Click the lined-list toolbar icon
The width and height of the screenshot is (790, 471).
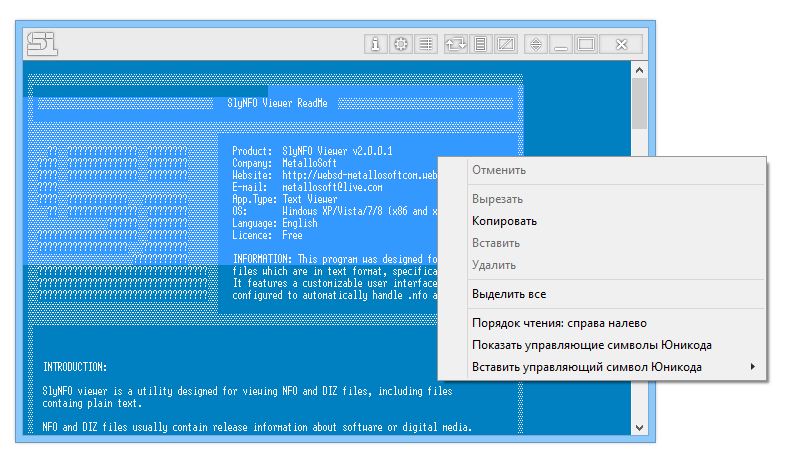tap(426, 44)
